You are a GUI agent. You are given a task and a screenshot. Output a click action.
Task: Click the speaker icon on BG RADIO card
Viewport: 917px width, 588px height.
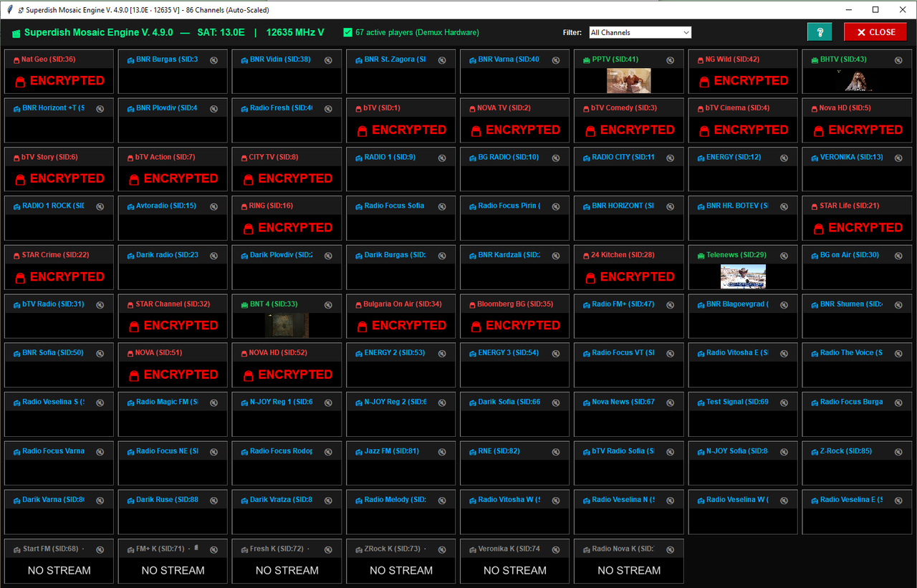tap(556, 158)
